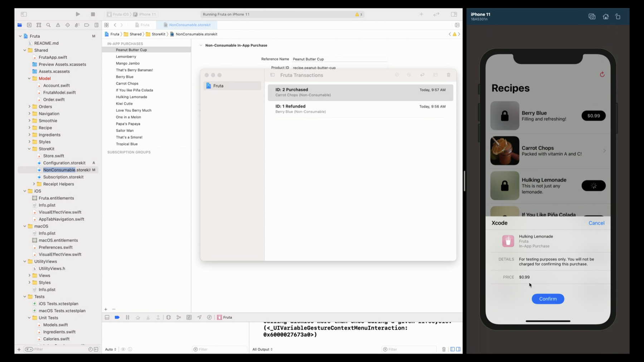
Task: Click Shared in the breadcrumb path
Action: 133,34
